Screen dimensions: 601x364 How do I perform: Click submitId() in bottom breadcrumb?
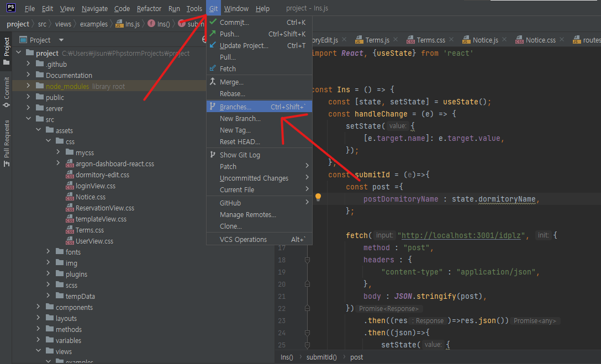click(x=321, y=357)
